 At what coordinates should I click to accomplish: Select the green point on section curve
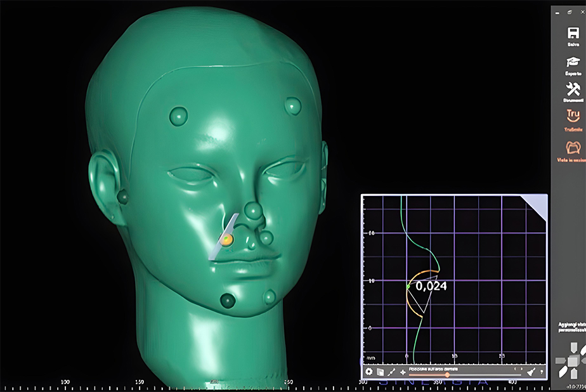tap(408, 287)
